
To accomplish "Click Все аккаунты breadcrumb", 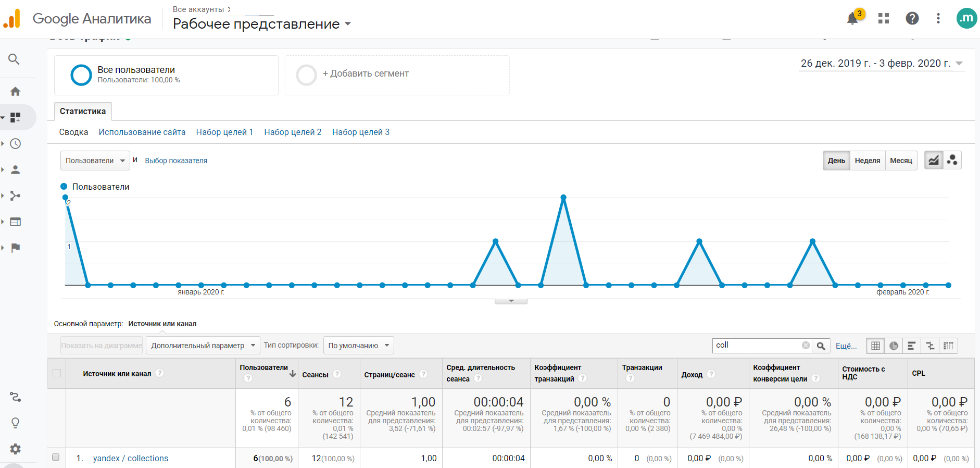I will point(198,9).
